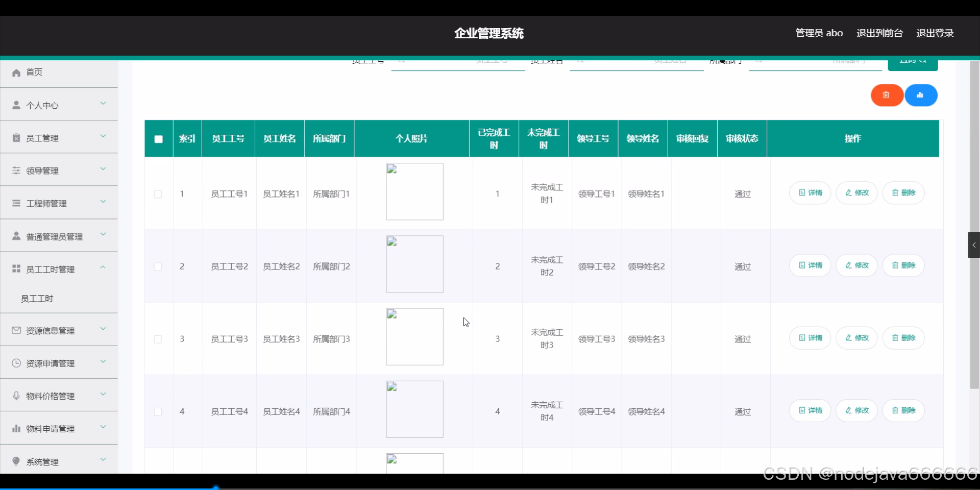Click the bulb icon beside 系统管理
Viewport: 980px width, 490px height.
coord(16,461)
